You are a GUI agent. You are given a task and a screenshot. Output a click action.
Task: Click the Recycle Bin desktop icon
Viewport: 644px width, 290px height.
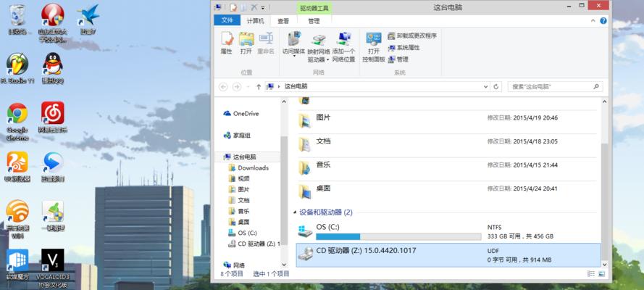tap(17, 20)
